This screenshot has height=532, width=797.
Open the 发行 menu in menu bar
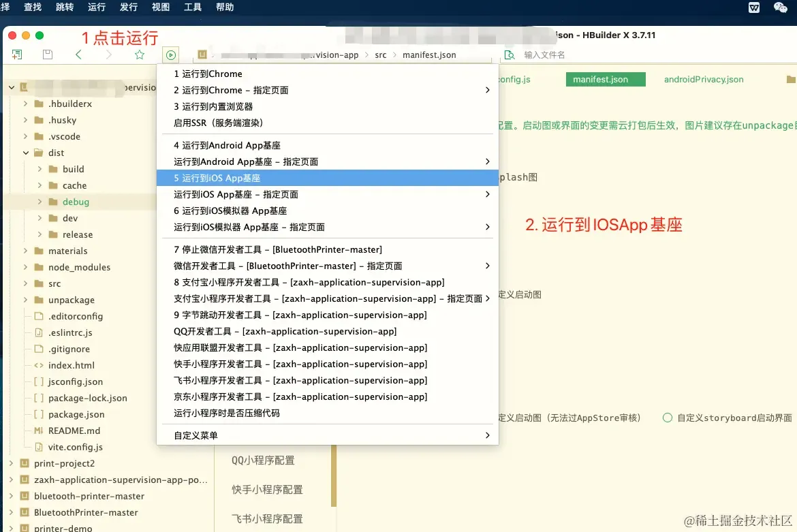129,7
